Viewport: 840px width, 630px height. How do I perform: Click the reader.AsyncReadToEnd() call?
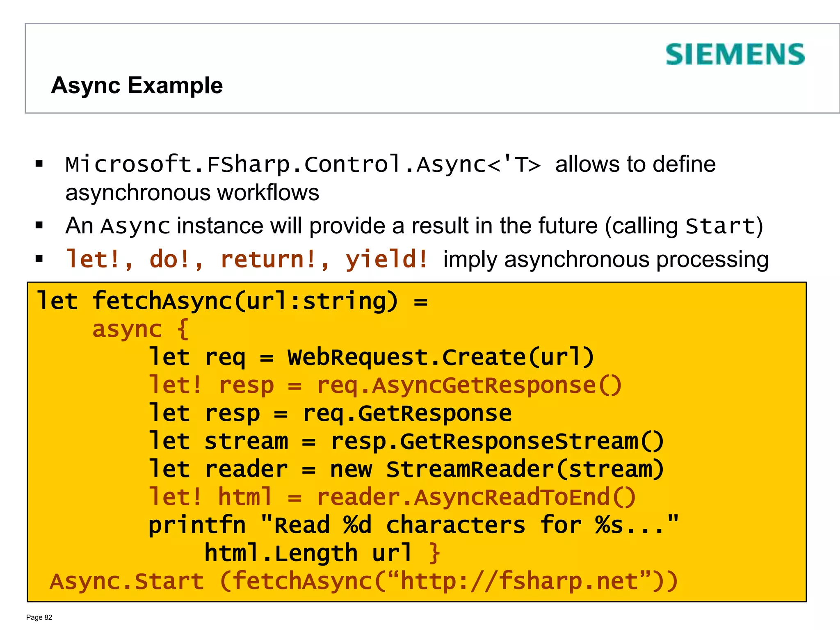point(476,498)
